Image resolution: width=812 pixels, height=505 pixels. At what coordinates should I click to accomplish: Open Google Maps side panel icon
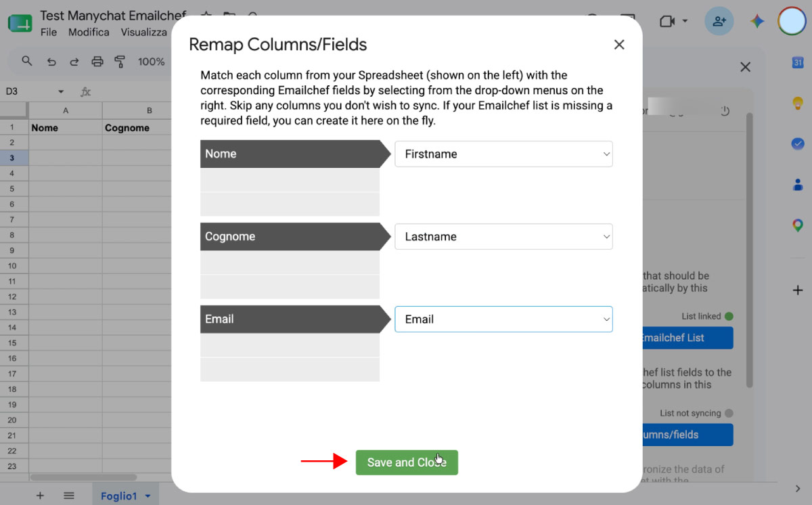(798, 225)
